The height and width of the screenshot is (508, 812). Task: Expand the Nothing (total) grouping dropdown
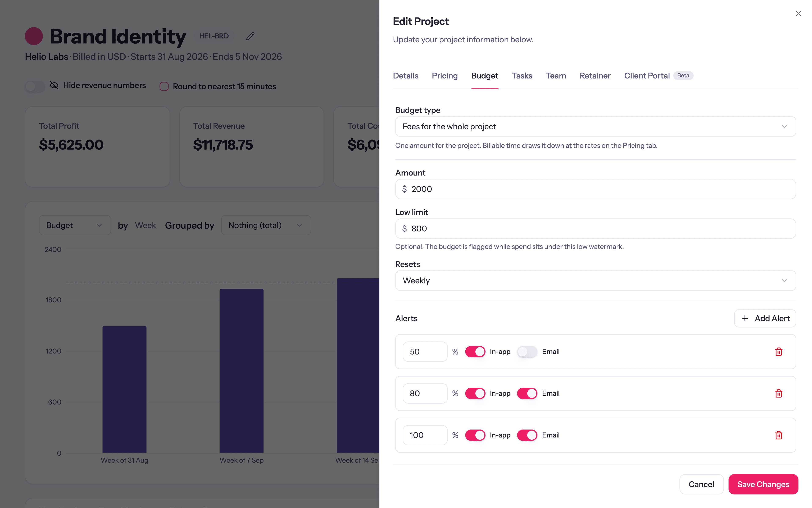tap(266, 225)
